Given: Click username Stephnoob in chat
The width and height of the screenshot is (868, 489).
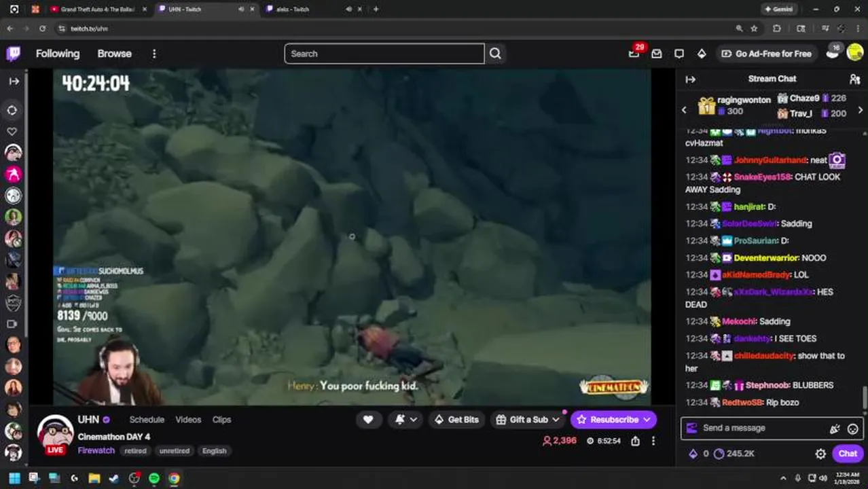Looking at the screenshot, I should [767, 385].
